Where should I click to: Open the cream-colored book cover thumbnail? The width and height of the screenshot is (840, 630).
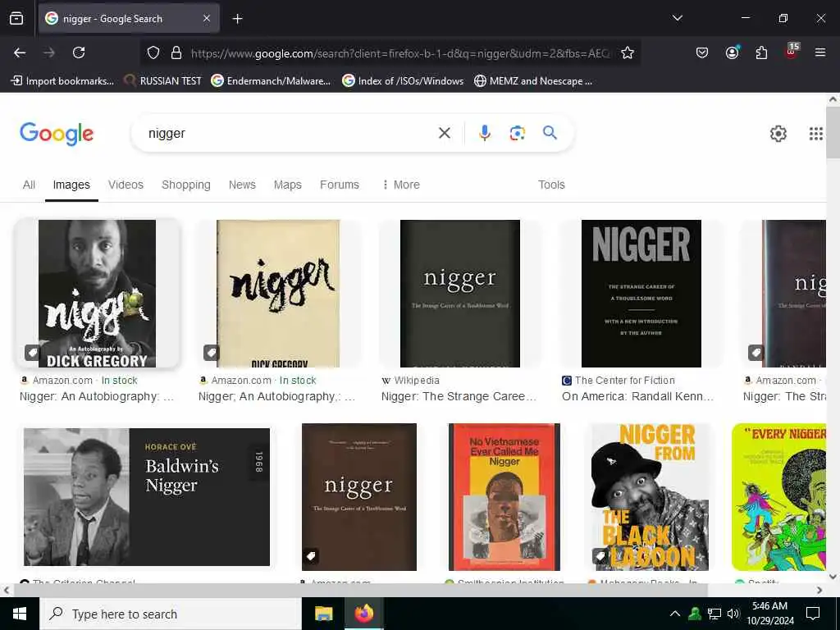click(x=278, y=293)
